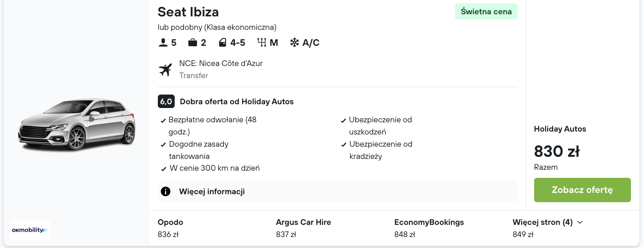
Task: Click the 6,0 rating badge
Action: [x=166, y=101]
